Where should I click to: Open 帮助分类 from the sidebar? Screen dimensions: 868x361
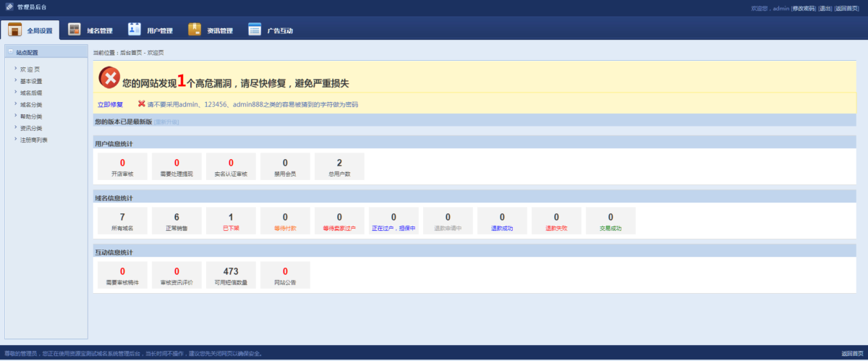(x=31, y=116)
